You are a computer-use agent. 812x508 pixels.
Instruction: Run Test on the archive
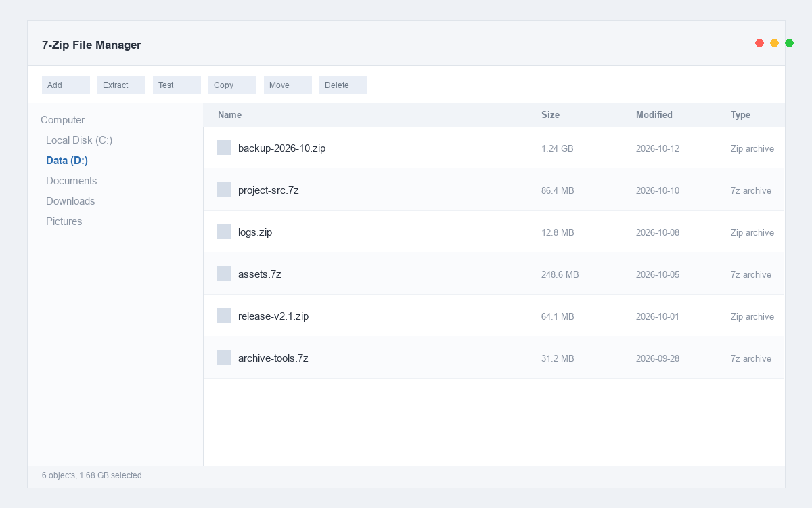[x=177, y=85]
